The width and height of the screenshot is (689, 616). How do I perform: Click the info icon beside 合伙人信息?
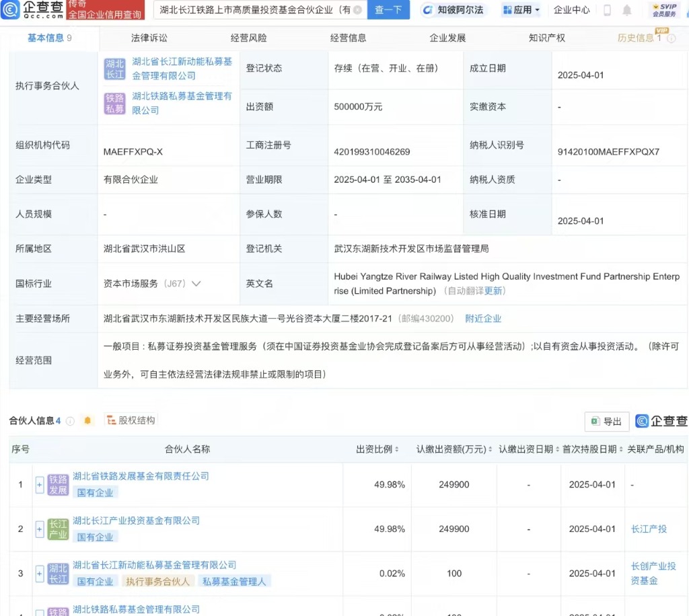pyautogui.click(x=70, y=421)
